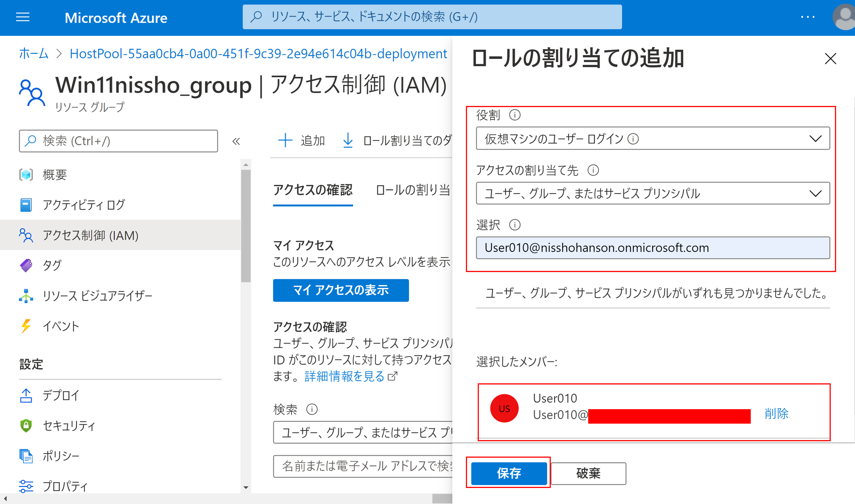Open the more options ellipsis menu
The image size is (855, 504).
click(x=807, y=17)
